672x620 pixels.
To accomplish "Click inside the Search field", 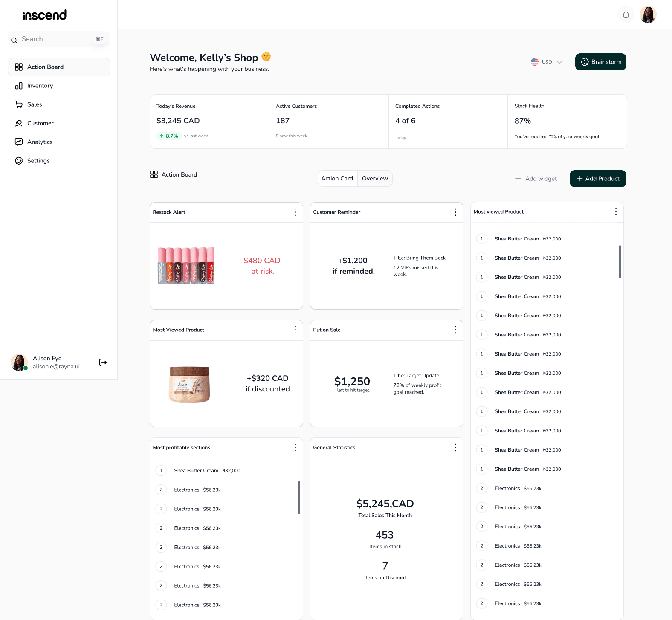I will pyautogui.click(x=59, y=39).
